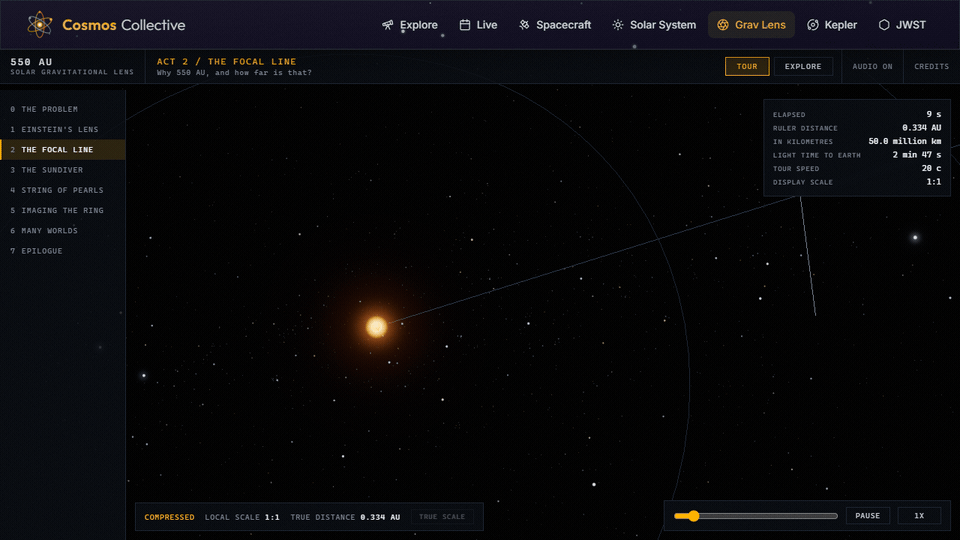Switch to TOUR mode

click(747, 66)
